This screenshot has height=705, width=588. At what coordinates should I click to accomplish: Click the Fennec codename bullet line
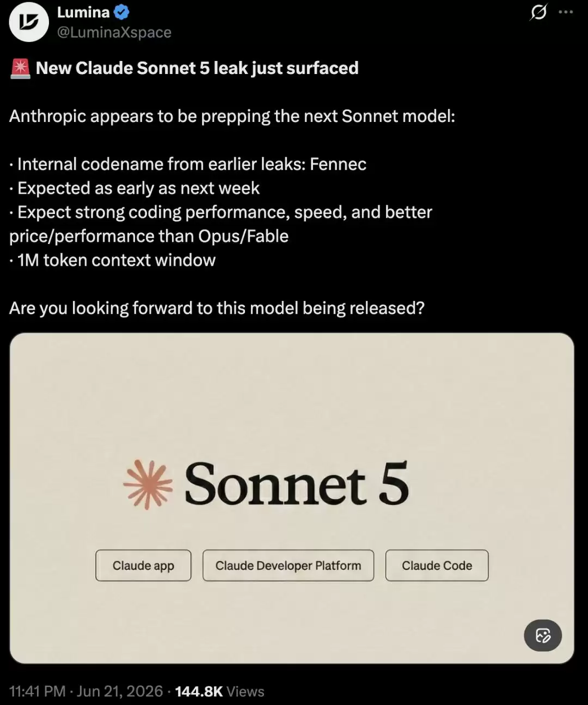coord(188,164)
